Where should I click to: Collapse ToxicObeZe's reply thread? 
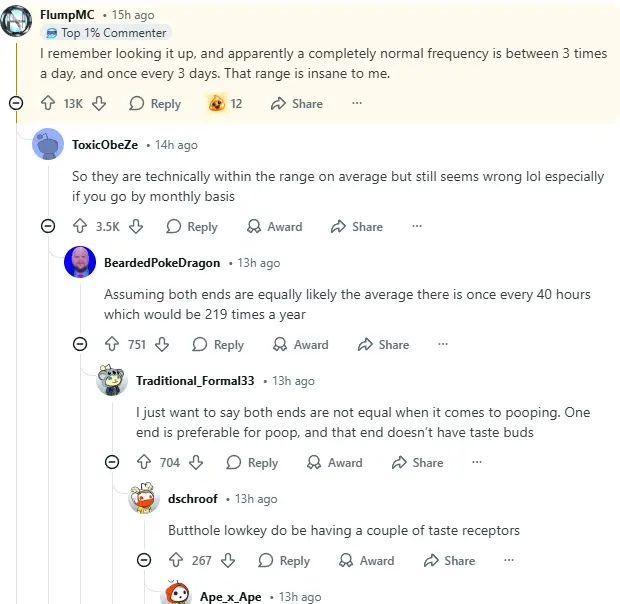(48, 227)
